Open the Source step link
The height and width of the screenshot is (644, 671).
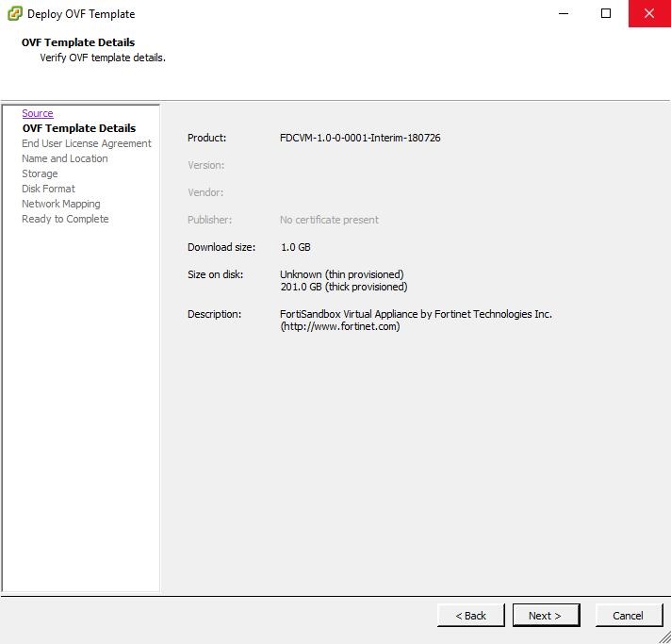(38, 113)
